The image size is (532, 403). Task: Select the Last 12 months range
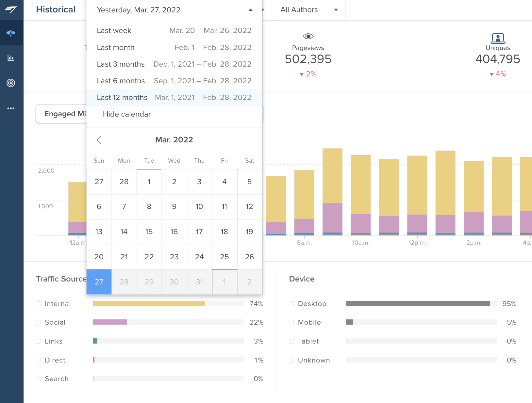tap(174, 98)
